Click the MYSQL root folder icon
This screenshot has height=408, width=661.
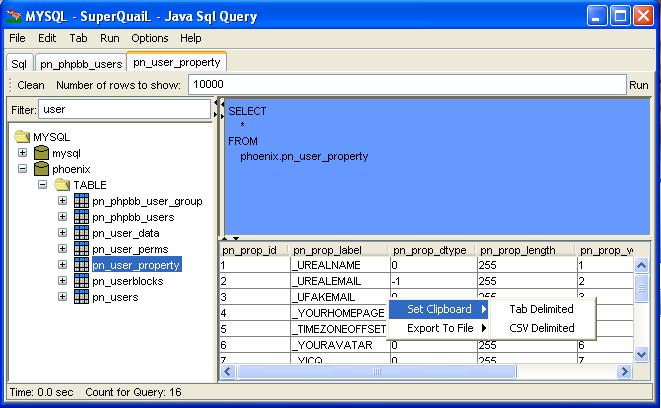point(22,137)
